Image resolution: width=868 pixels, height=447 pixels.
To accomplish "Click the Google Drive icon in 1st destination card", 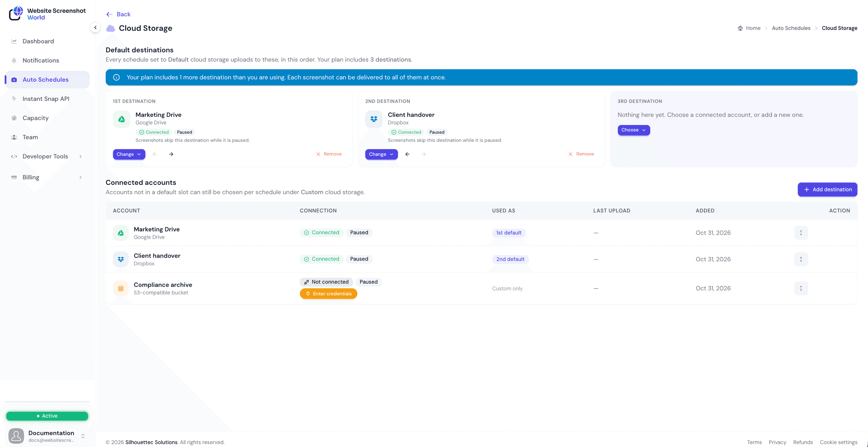I will pyautogui.click(x=122, y=119).
